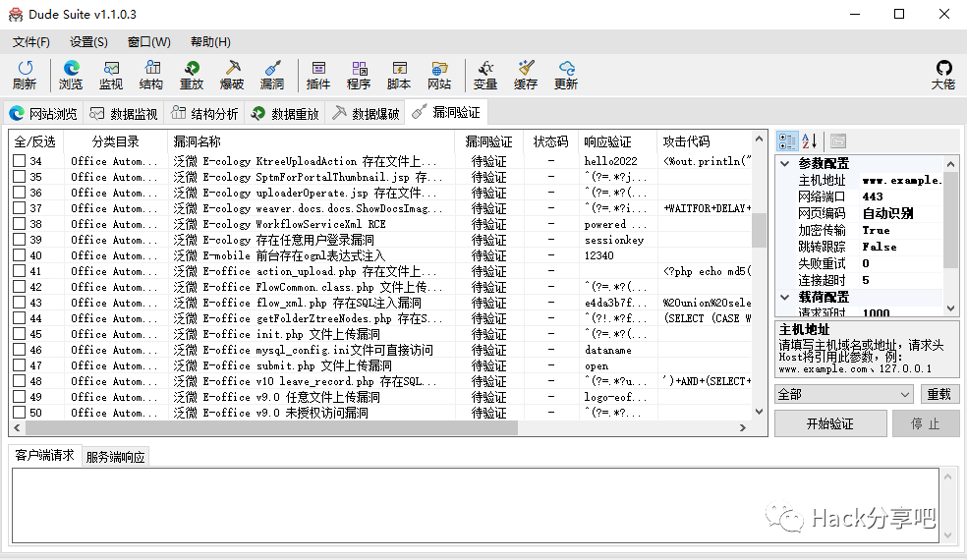
Task: Check the box for row 46
Action: 19,350
